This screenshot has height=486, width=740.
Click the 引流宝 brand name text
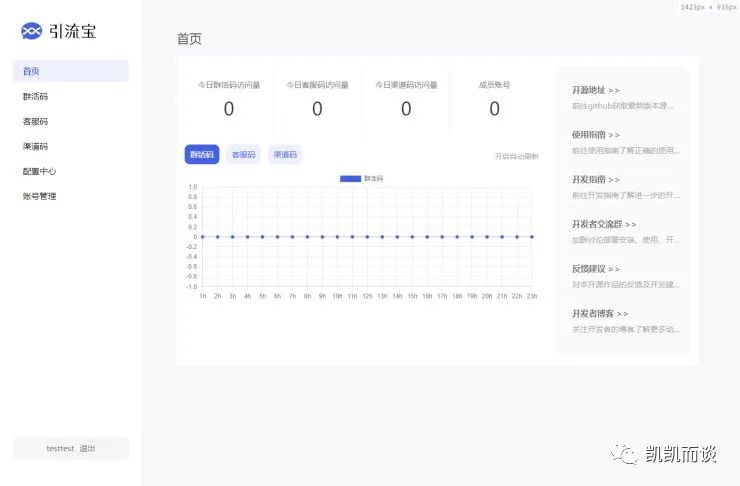(x=73, y=31)
